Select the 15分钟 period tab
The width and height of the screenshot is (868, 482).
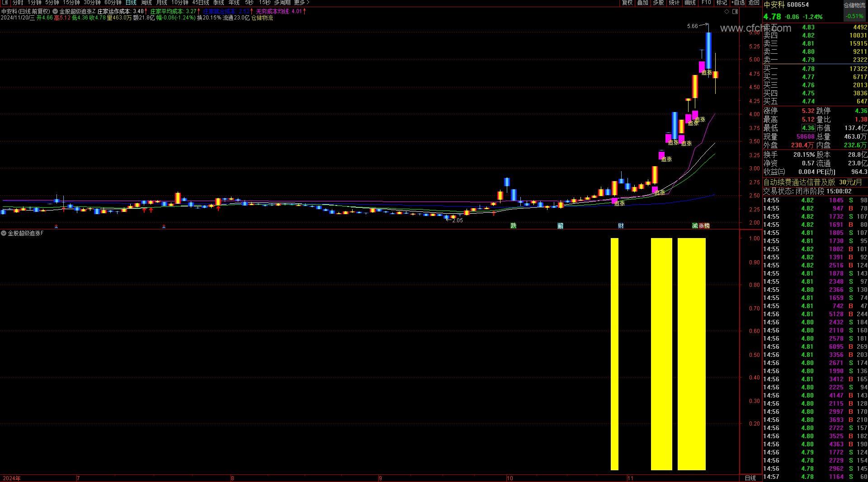[71, 3]
